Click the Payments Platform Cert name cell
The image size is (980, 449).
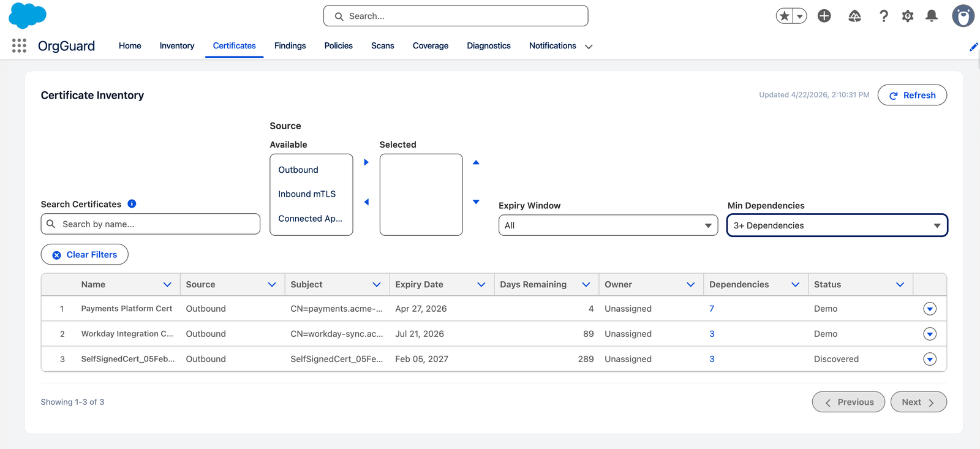127,309
